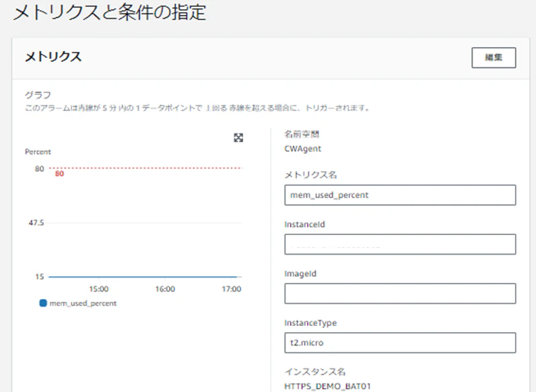Screen dimensions: 536x392
Task: Focus the ImageId input field
Action: (400, 294)
